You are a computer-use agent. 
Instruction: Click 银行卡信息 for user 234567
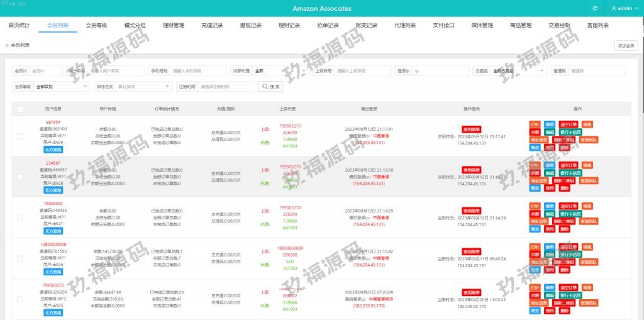tap(570, 173)
